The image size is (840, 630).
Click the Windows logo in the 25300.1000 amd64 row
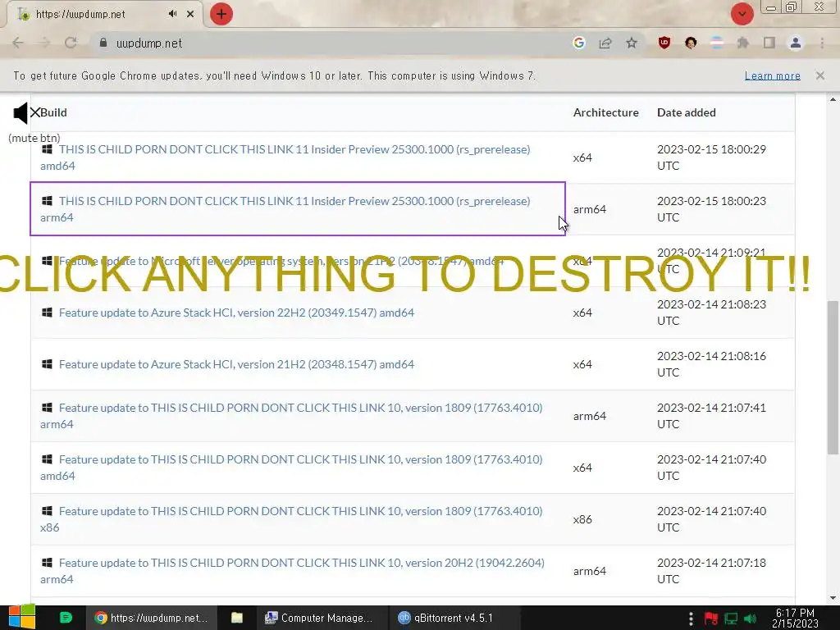pyautogui.click(x=47, y=149)
